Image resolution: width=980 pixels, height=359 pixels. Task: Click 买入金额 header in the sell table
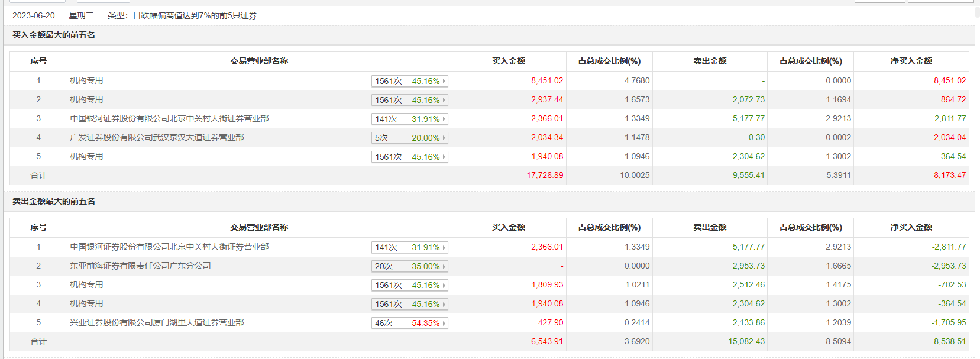tap(508, 227)
